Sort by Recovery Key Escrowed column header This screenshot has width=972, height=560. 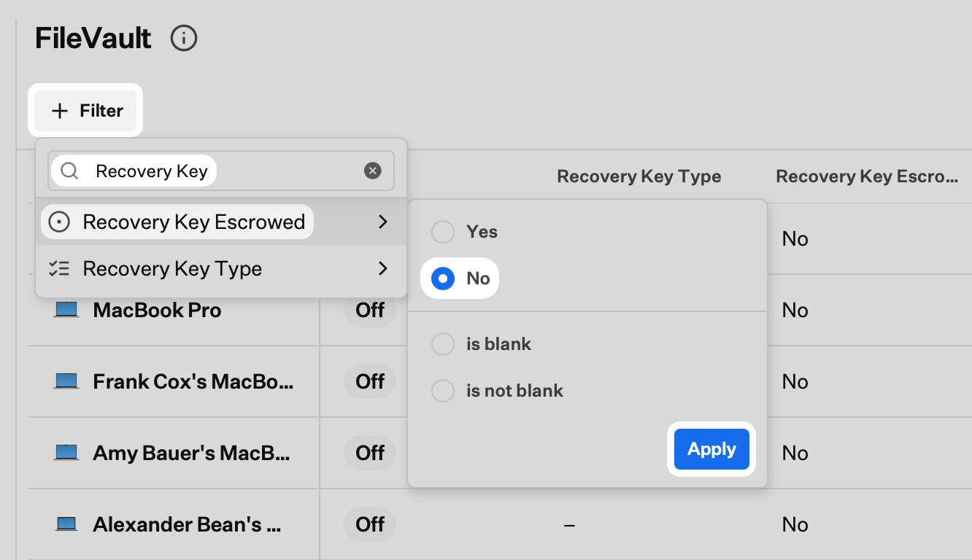click(x=867, y=176)
